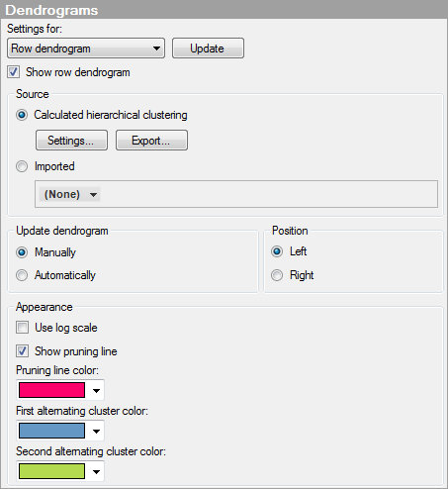Select Calculated hierarchical clustering radio option

point(22,115)
